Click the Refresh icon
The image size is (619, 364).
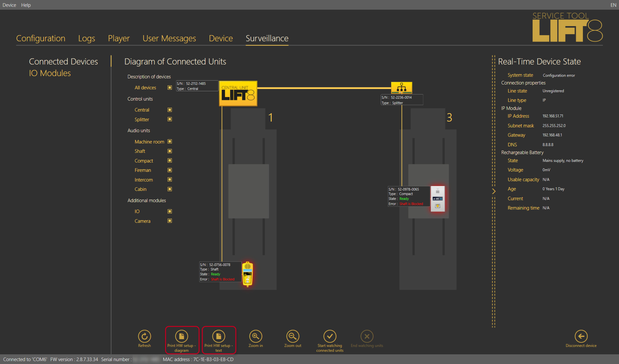point(144,336)
